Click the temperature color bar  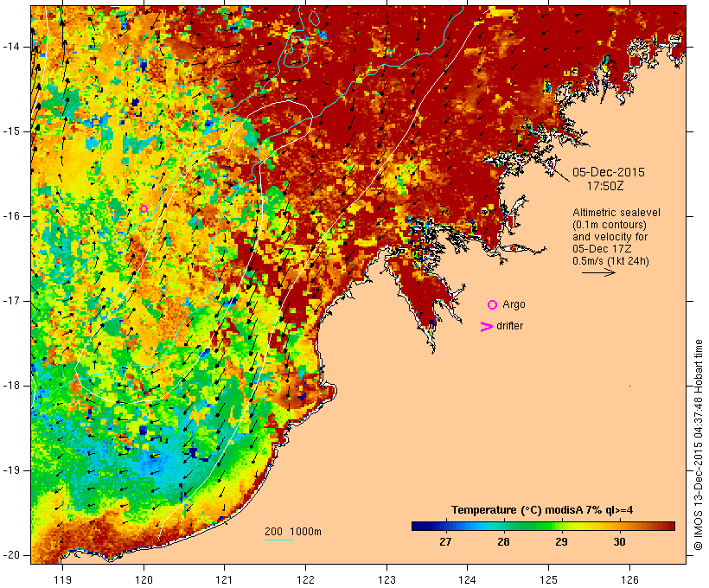point(543,526)
